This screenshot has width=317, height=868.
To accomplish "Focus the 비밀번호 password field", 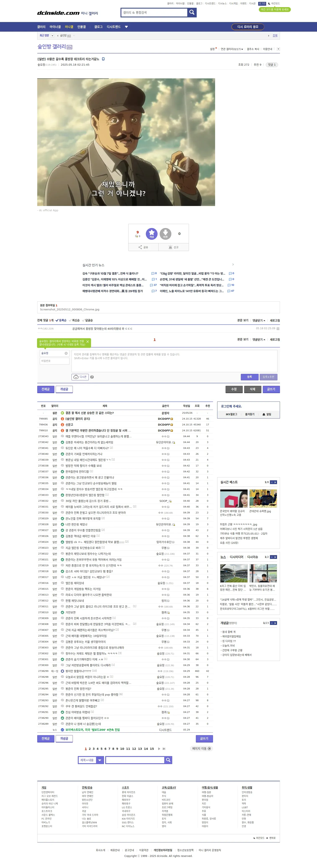I will tap(55, 361).
